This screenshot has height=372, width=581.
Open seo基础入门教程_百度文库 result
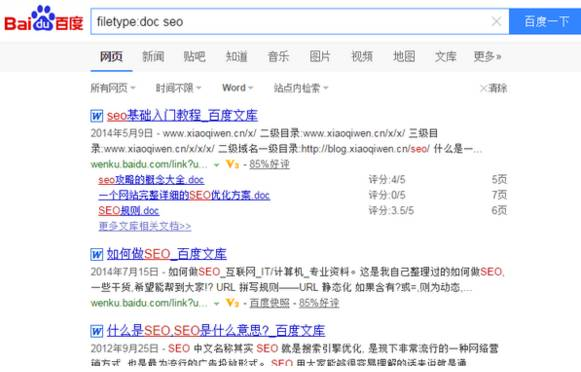pos(182,116)
